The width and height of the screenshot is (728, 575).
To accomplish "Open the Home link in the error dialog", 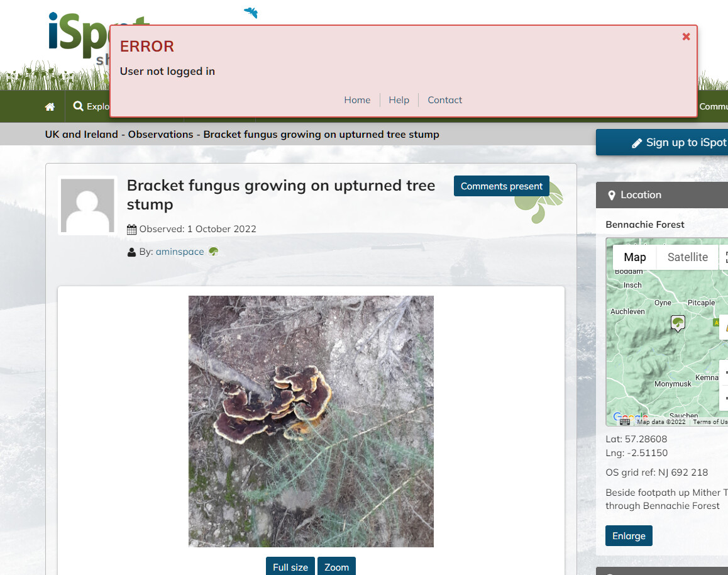I will coord(357,100).
